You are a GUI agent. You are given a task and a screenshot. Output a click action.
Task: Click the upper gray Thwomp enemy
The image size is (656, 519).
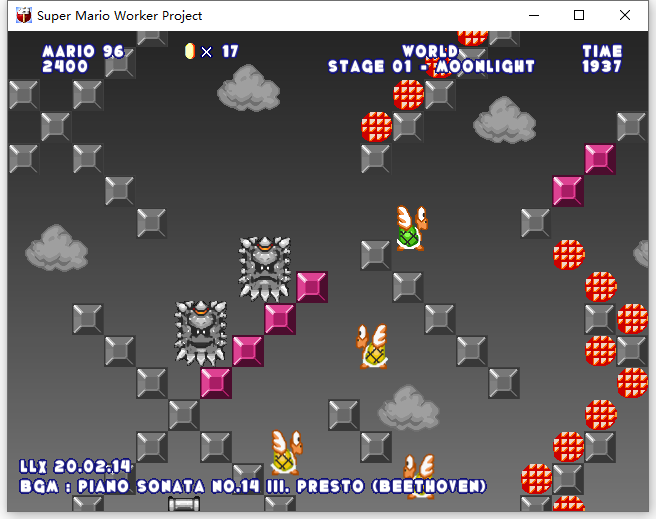coord(264,269)
